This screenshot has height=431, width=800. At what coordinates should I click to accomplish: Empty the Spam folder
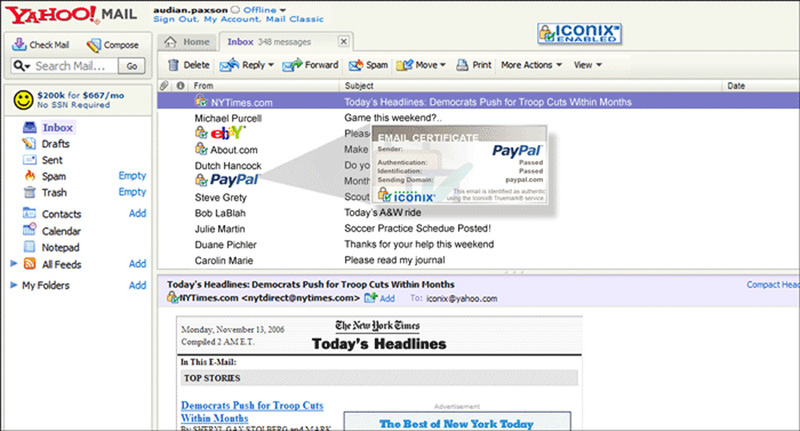pyautogui.click(x=132, y=175)
